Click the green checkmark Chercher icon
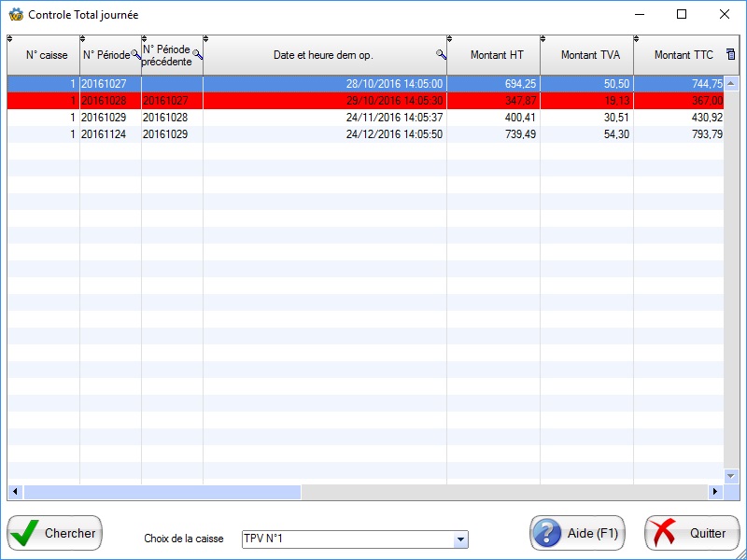This screenshot has height=560, width=747. [x=25, y=533]
